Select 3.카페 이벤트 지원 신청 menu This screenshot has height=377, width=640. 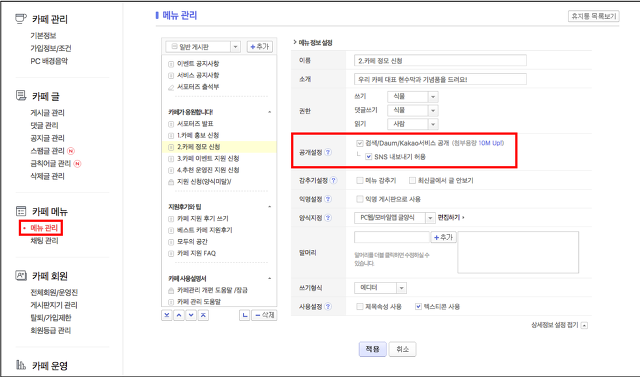208,159
